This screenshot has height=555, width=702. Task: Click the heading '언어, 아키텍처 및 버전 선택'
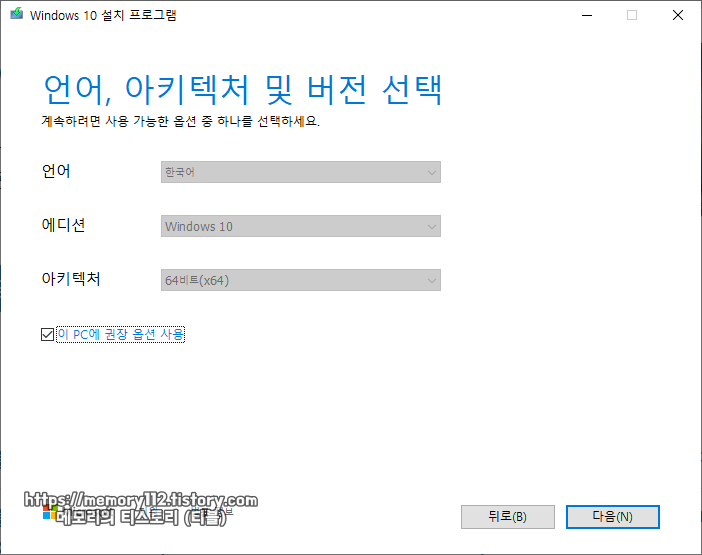(x=243, y=90)
